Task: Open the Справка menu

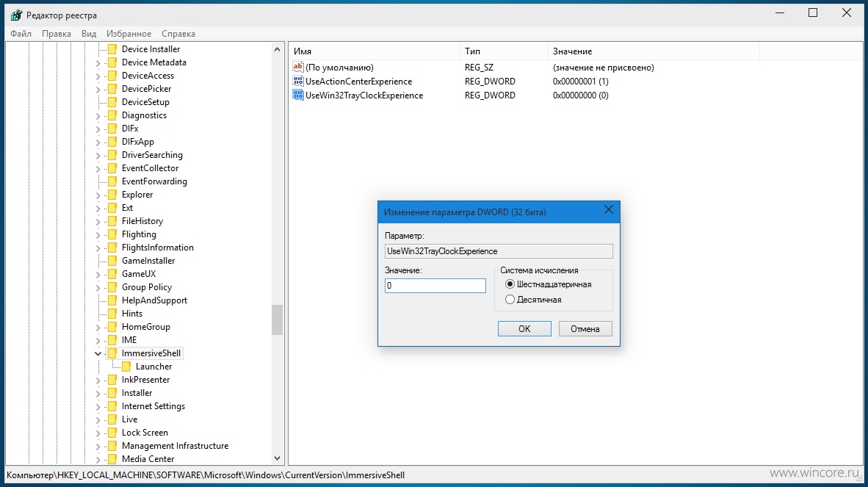Action: point(178,33)
